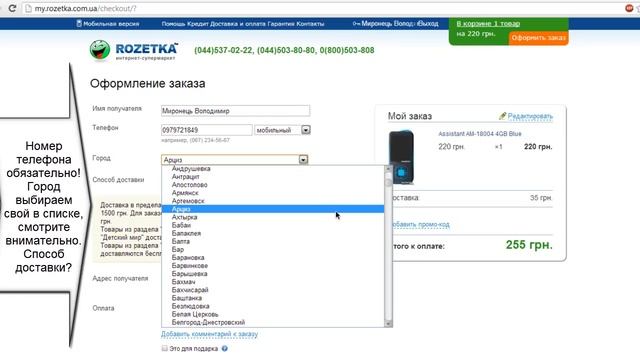The height and width of the screenshot is (360, 640).
Task: Click the add promo code link
Action: [420, 224]
